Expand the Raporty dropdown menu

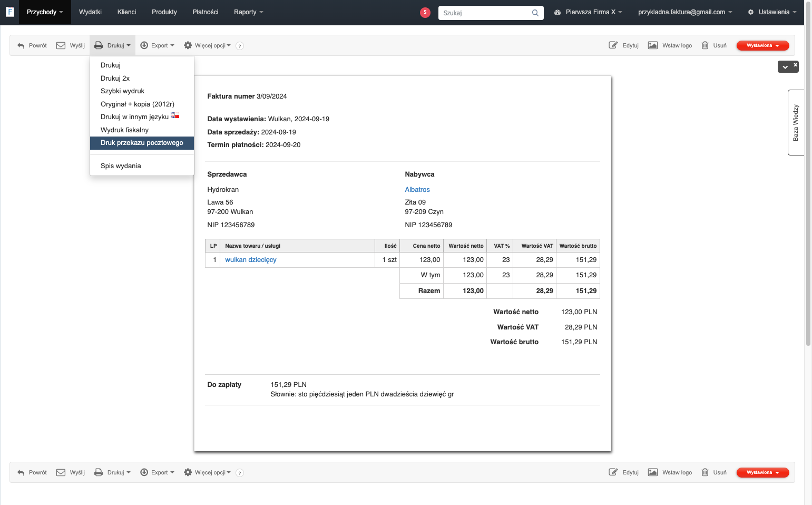coord(248,12)
